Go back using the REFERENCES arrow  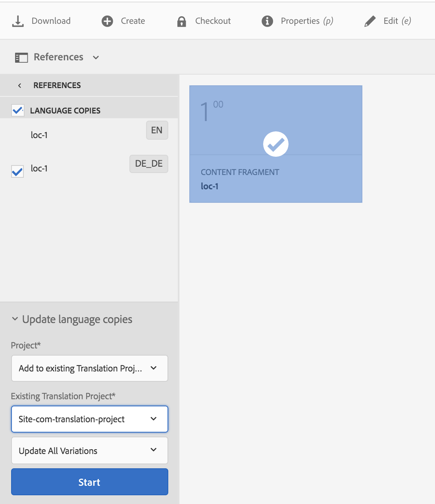tap(19, 85)
